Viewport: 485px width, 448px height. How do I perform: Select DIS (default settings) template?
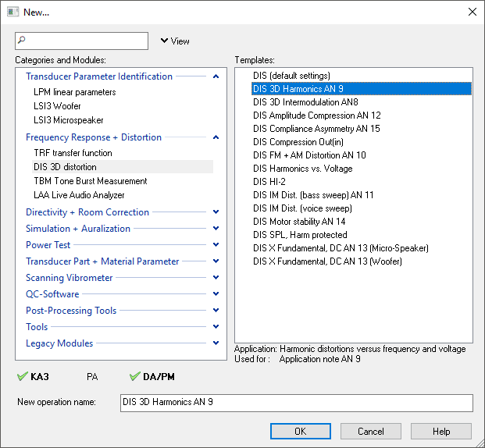pos(291,76)
